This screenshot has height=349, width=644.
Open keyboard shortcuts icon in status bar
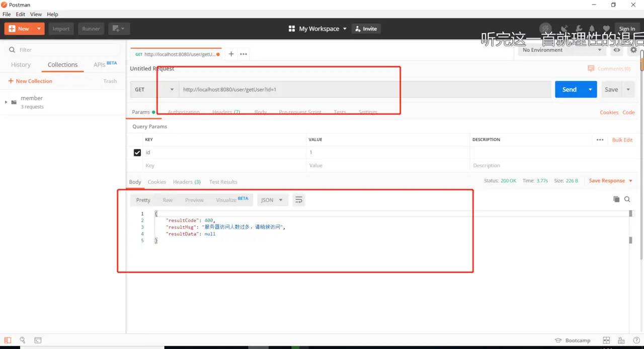621,340
